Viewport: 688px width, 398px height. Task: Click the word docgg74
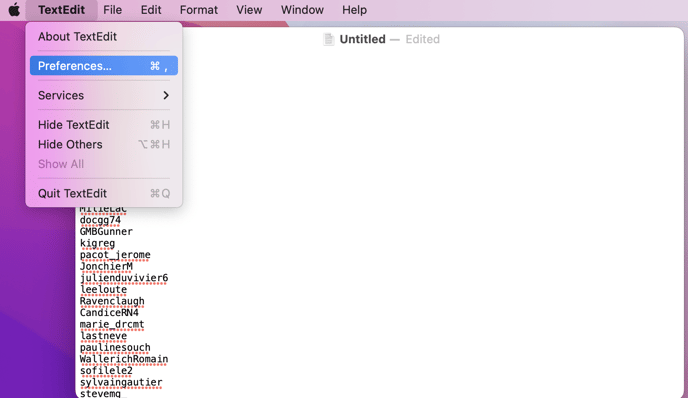pos(100,220)
